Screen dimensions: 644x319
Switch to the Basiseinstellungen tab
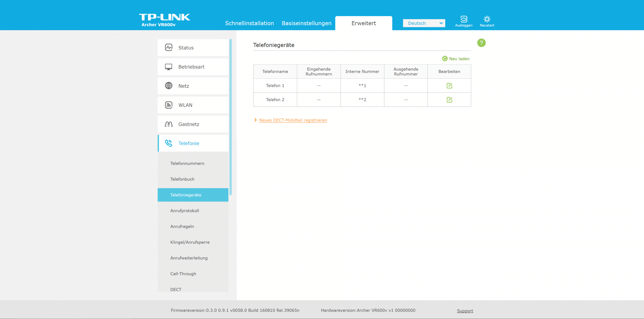click(306, 23)
